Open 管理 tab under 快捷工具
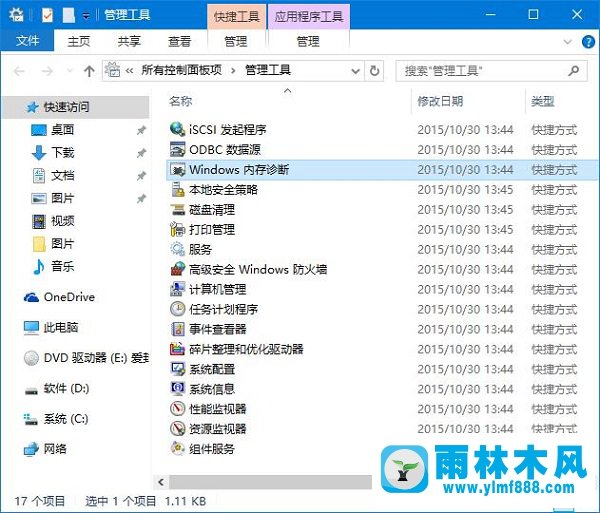The image size is (600, 513). (236, 41)
